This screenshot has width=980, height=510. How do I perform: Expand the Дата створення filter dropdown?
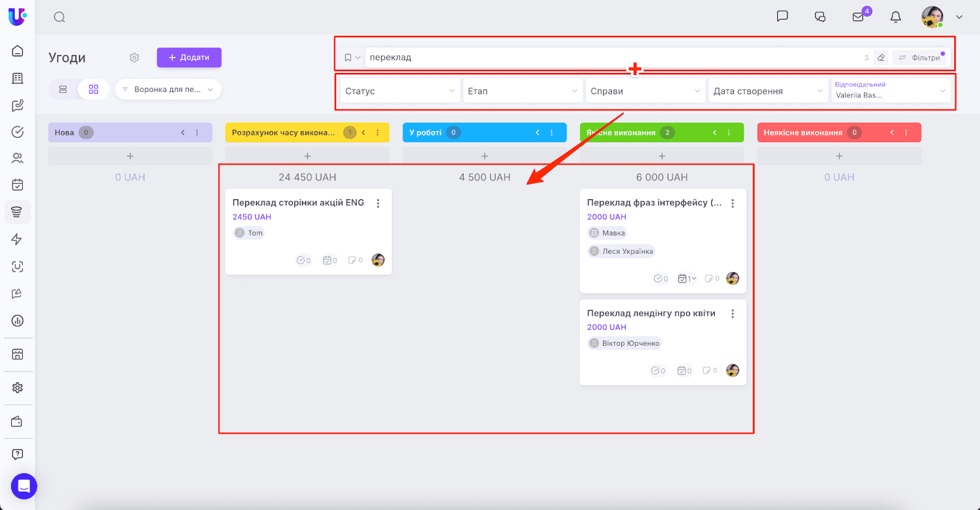pyautogui.click(x=767, y=91)
